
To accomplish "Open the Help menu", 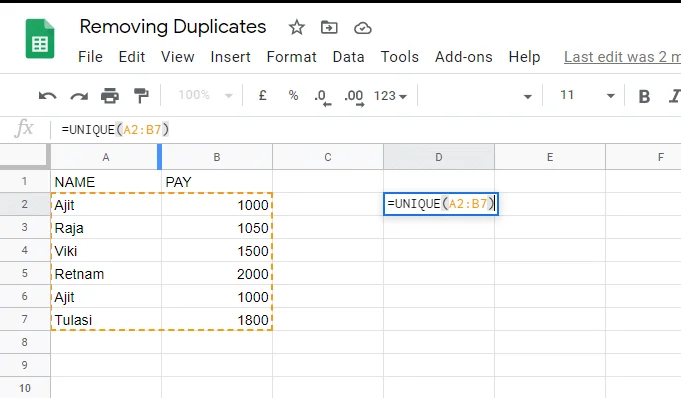I will [x=524, y=57].
